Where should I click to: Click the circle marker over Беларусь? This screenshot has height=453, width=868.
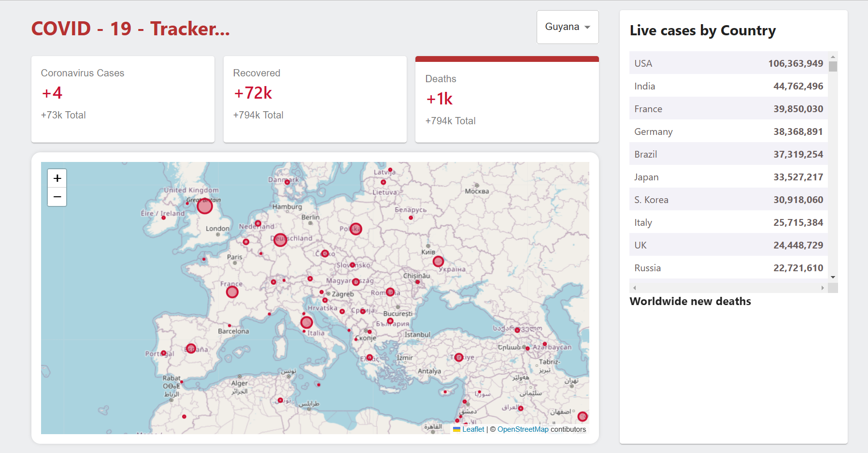[x=411, y=218]
